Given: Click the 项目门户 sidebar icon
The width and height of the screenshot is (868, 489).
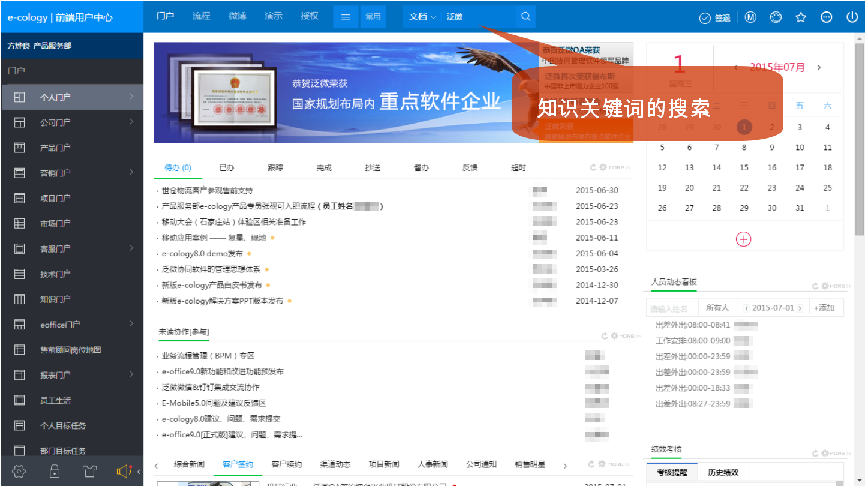Looking at the screenshot, I should click(19, 198).
